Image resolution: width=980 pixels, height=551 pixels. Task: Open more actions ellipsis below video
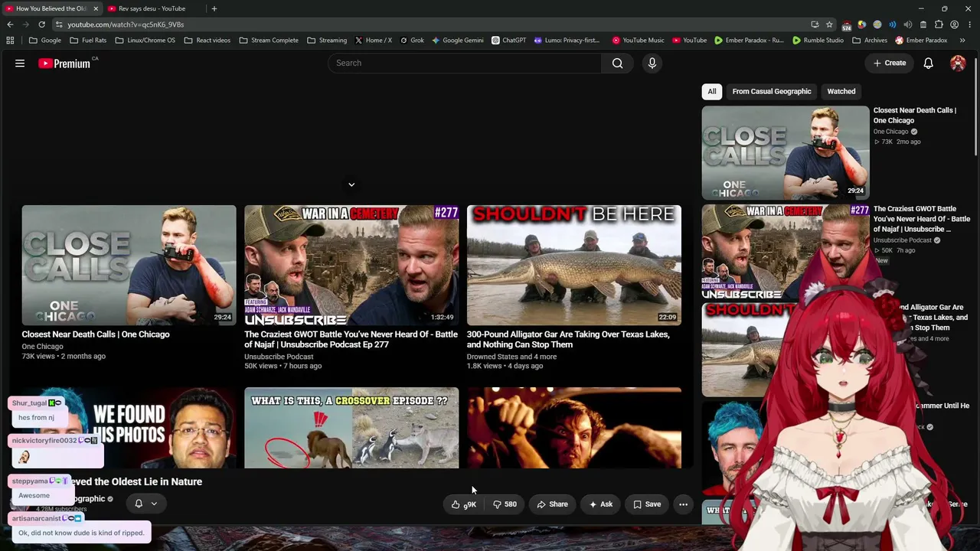(683, 504)
